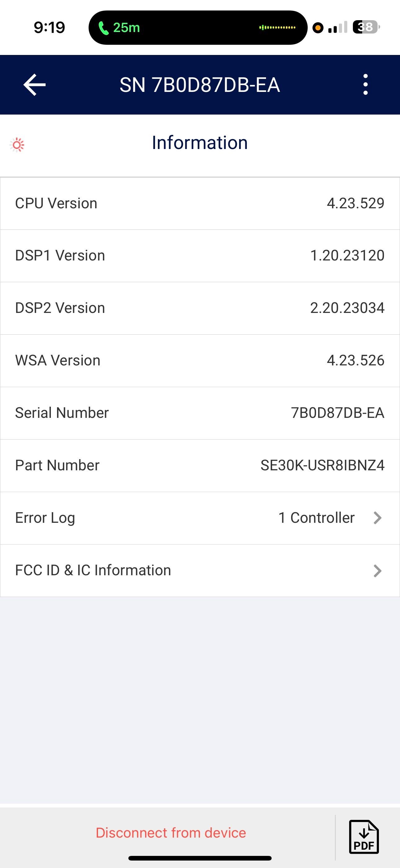This screenshot has height=868, width=400.
Task: Tap the call audio waveform indicator
Action: pos(277,28)
